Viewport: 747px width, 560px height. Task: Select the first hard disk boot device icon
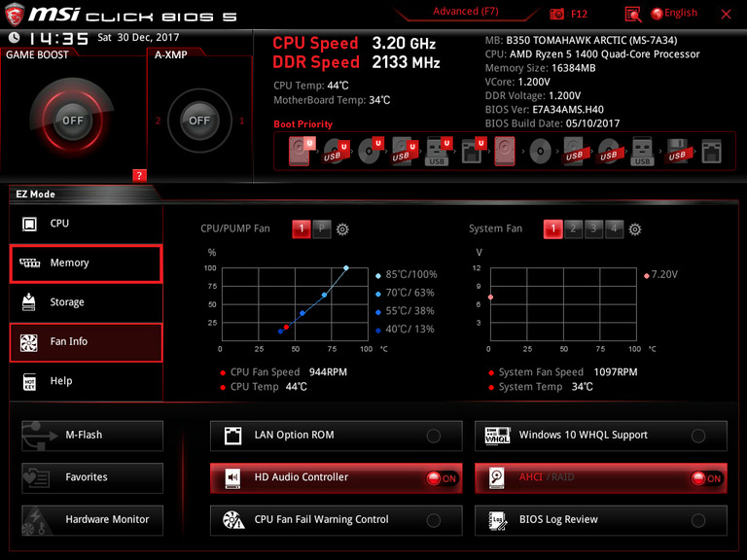pos(301,151)
